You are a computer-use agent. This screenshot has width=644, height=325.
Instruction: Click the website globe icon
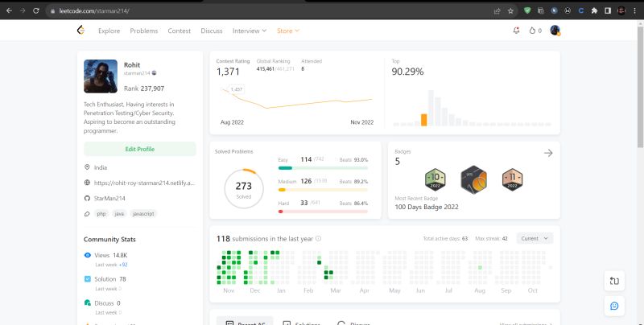pos(87,183)
